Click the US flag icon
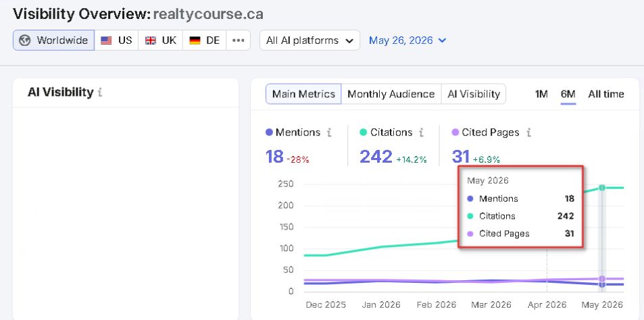The width and height of the screenshot is (644, 320). (x=106, y=41)
